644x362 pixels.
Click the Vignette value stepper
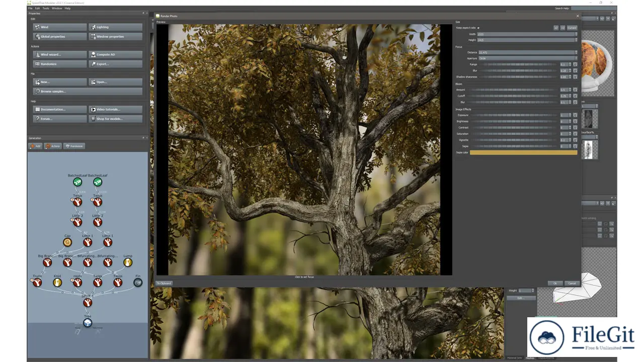(x=571, y=140)
